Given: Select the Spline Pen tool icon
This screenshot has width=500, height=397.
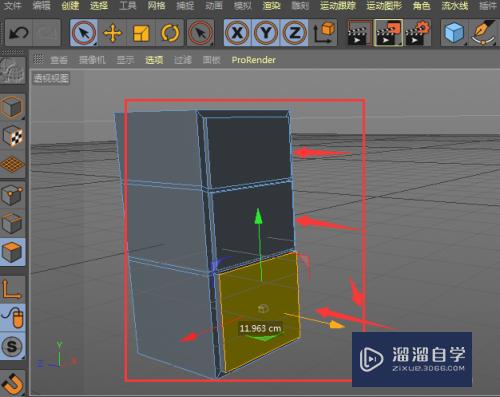Looking at the screenshot, I should tap(483, 33).
